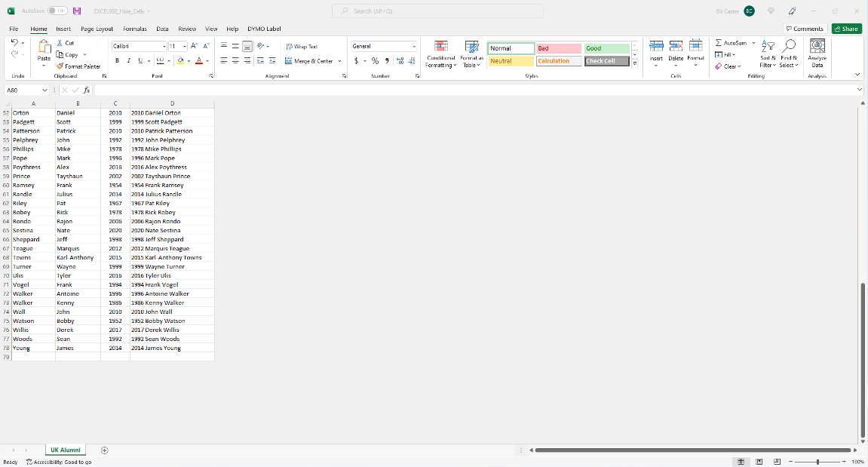Apply the Font Color button

199,61
